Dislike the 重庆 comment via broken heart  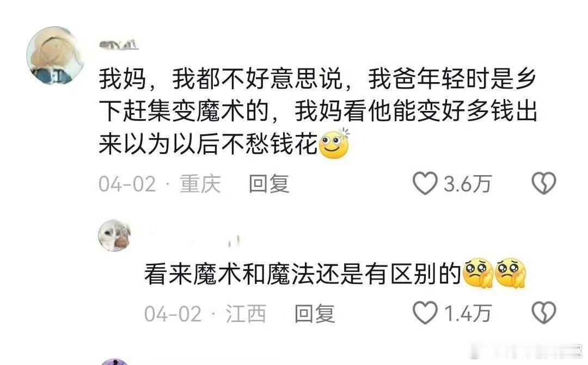pyautogui.click(x=544, y=183)
